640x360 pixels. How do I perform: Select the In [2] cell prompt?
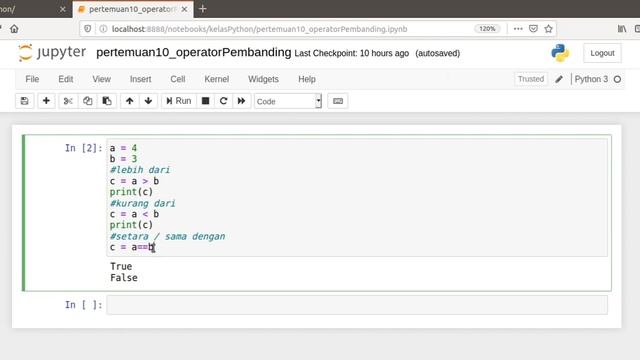coord(83,148)
